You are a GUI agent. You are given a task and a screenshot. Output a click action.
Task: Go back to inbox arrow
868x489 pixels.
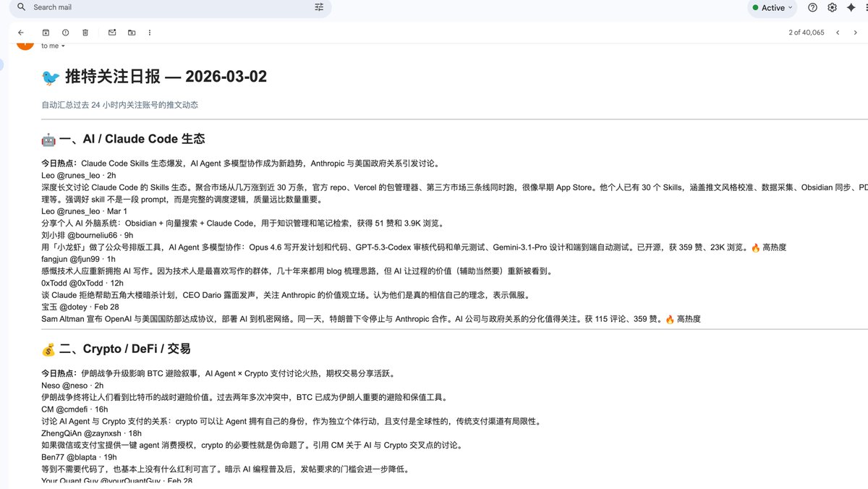click(x=21, y=33)
